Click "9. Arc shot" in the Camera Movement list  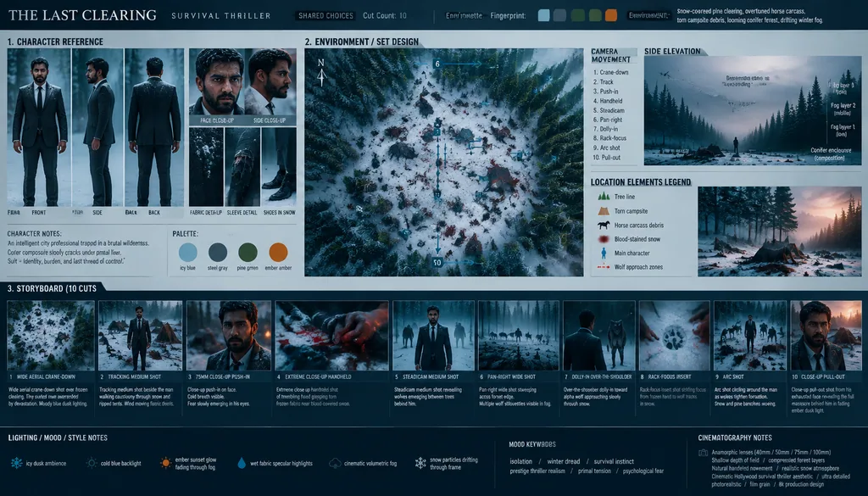[607, 148]
